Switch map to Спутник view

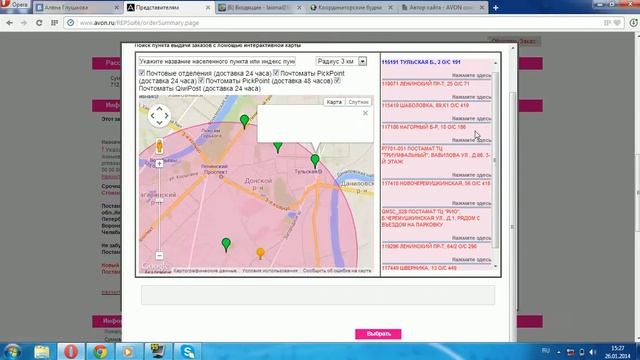[358, 102]
